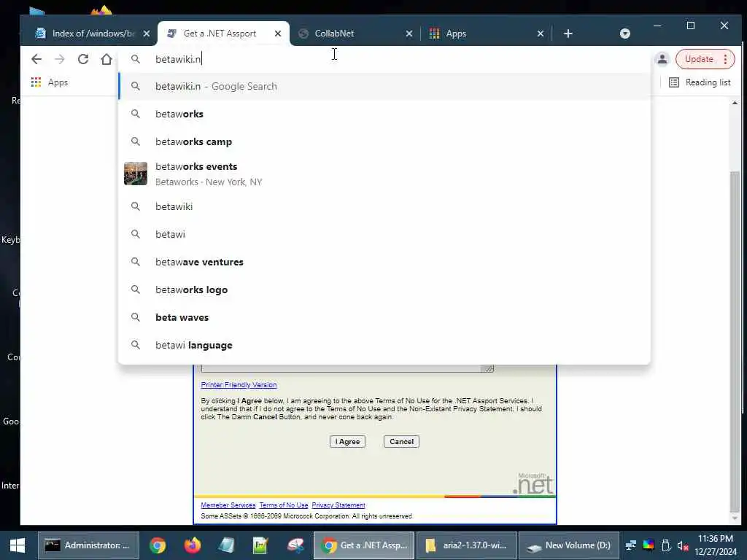Open the Printer Friendly Version link
747x560 pixels.
pyautogui.click(x=239, y=385)
